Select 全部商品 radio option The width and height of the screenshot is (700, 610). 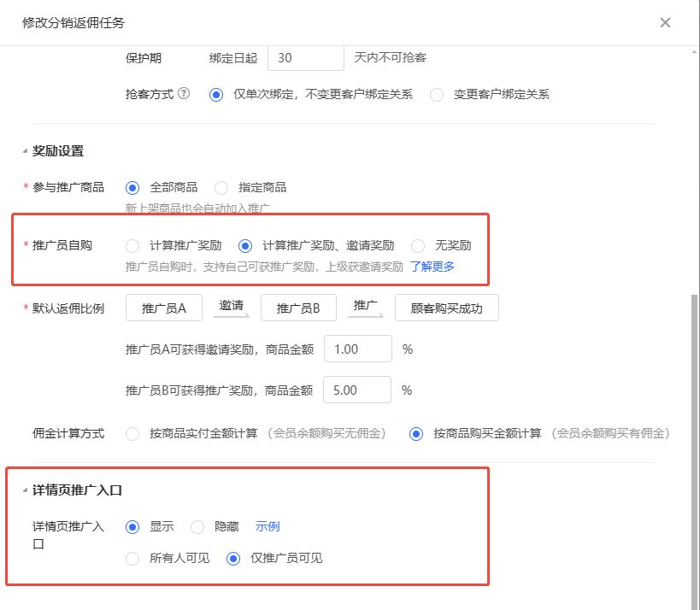coord(132,187)
